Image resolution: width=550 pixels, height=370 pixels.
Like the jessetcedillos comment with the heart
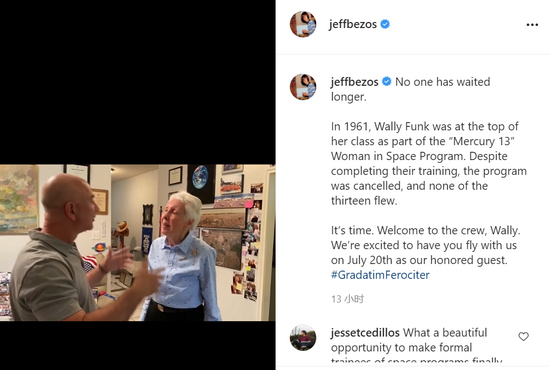point(523,336)
